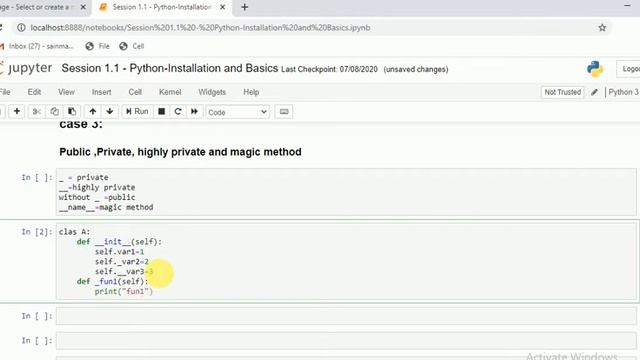Open the Edit menu

click(x=34, y=92)
